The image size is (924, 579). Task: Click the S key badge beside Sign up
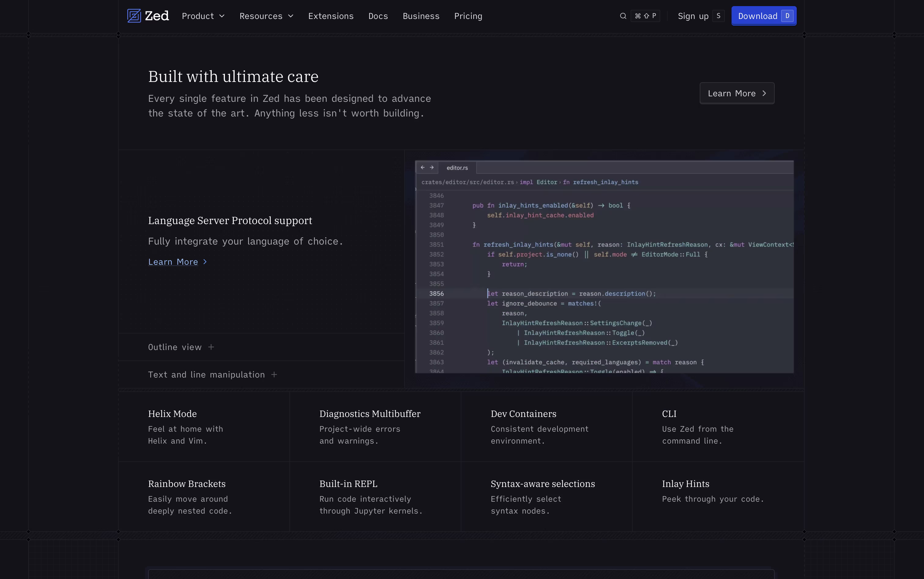[719, 16]
